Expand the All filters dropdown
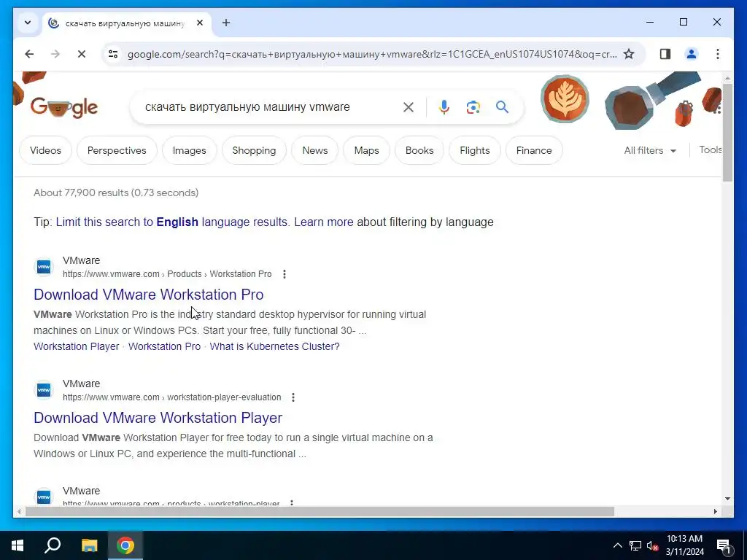 pos(650,150)
